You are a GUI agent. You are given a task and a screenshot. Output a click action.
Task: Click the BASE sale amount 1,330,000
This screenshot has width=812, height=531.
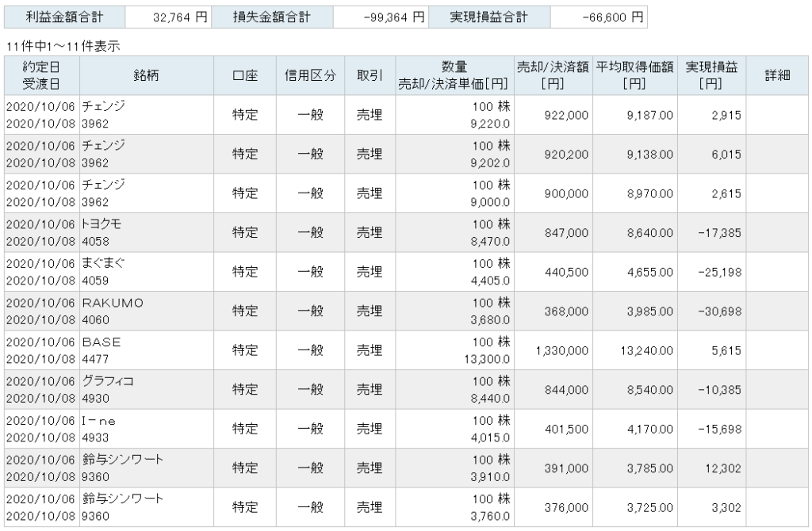tap(553, 351)
